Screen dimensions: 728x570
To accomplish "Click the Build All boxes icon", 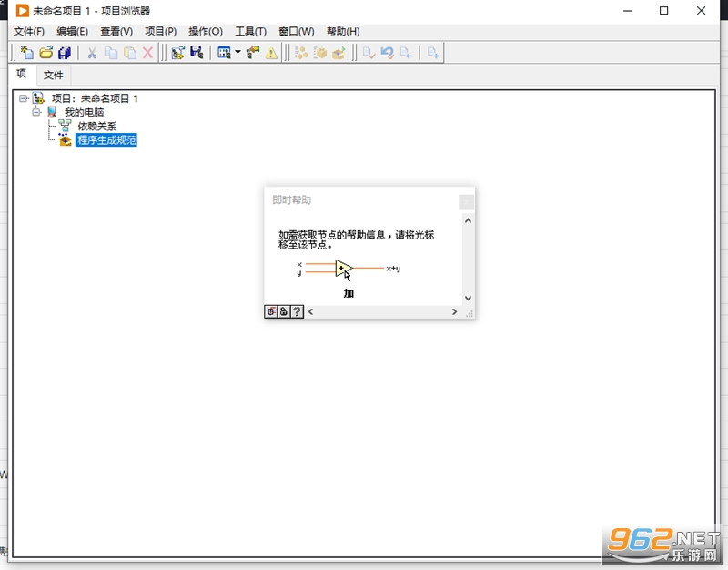I will [x=301, y=53].
